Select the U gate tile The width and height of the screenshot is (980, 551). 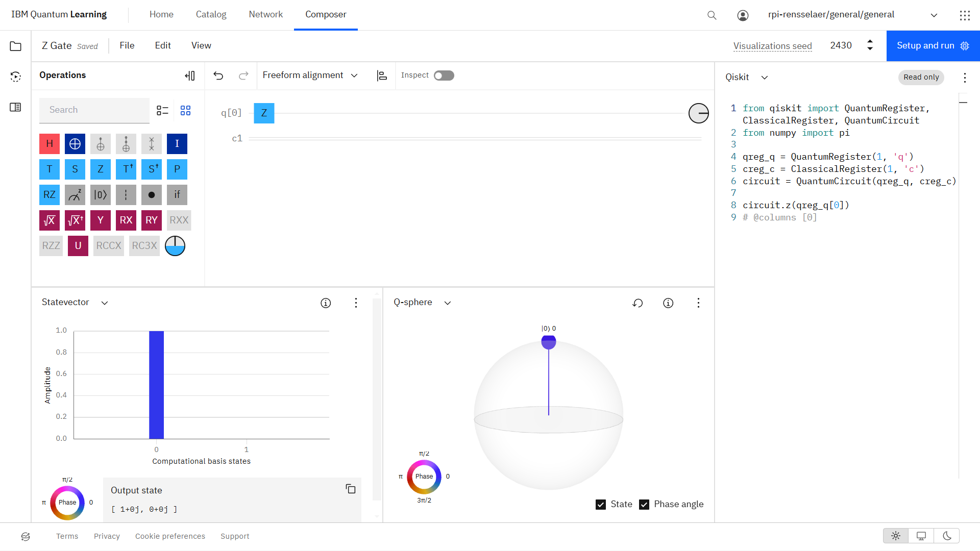(x=78, y=246)
